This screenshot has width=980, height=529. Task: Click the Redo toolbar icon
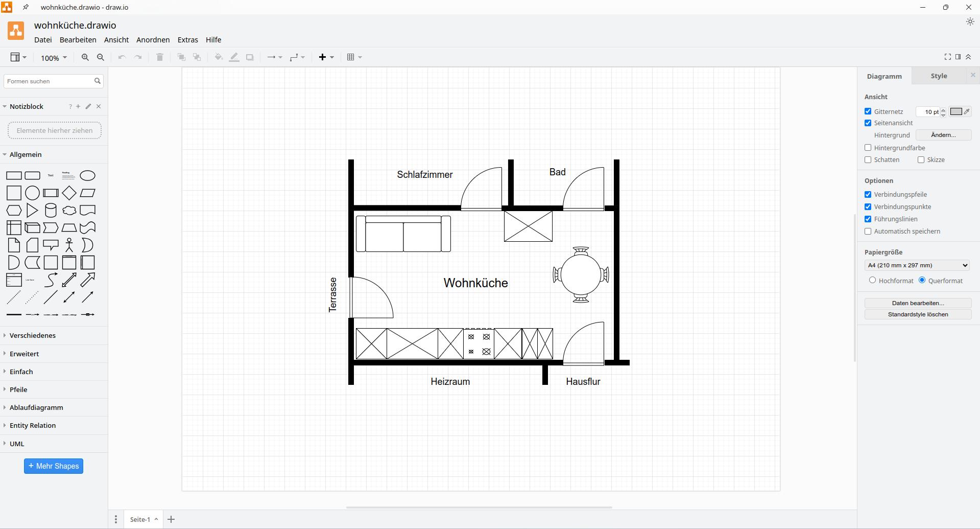pyautogui.click(x=137, y=57)
